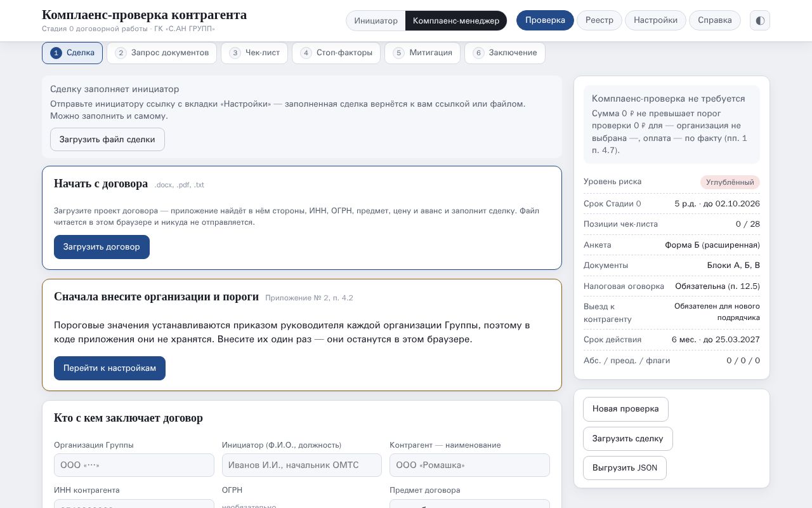Image resolution: width=812 pixels, height=508 pixels.
Task: Switch role to Комплаенс-менеджер
Action: [x=456, y=21]
